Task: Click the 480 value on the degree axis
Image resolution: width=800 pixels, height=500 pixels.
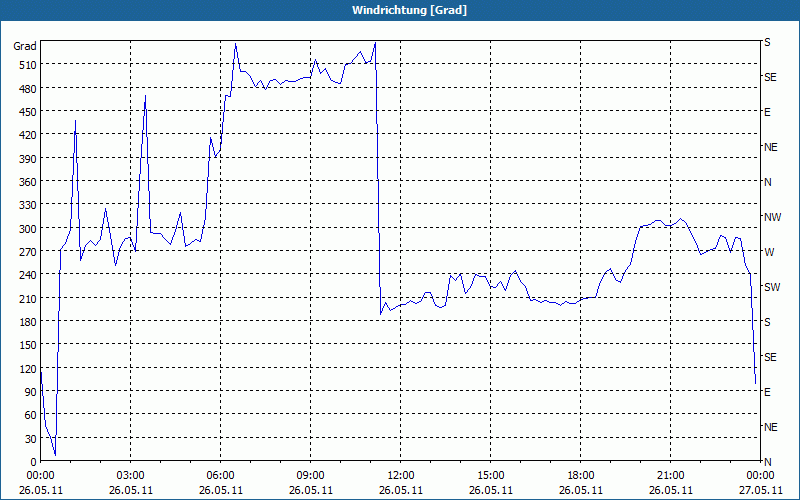Action: click(x=28, y=89)
